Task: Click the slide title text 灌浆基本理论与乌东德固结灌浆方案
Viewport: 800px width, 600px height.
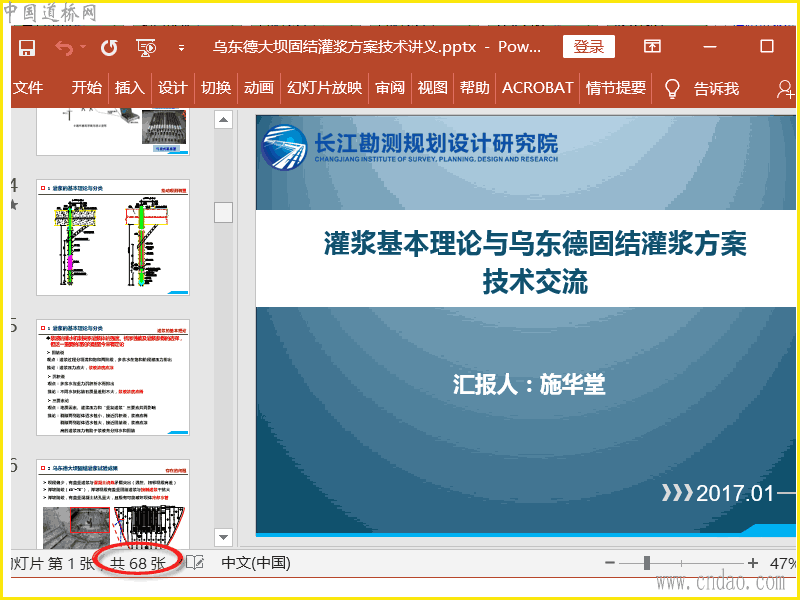Action: pos(535,243)
